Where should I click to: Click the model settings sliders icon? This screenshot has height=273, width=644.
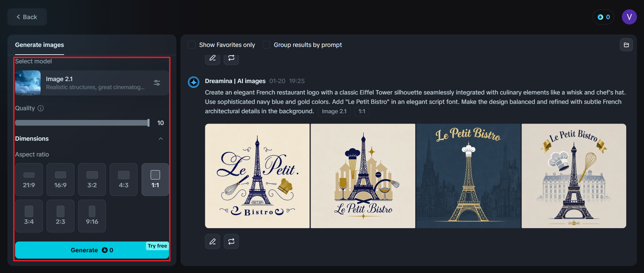157,83
